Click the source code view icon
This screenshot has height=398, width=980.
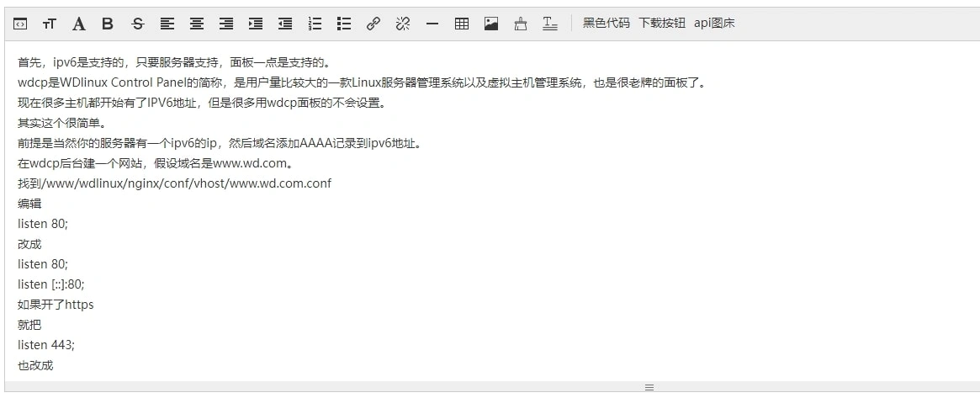click(x=20, y=24)
